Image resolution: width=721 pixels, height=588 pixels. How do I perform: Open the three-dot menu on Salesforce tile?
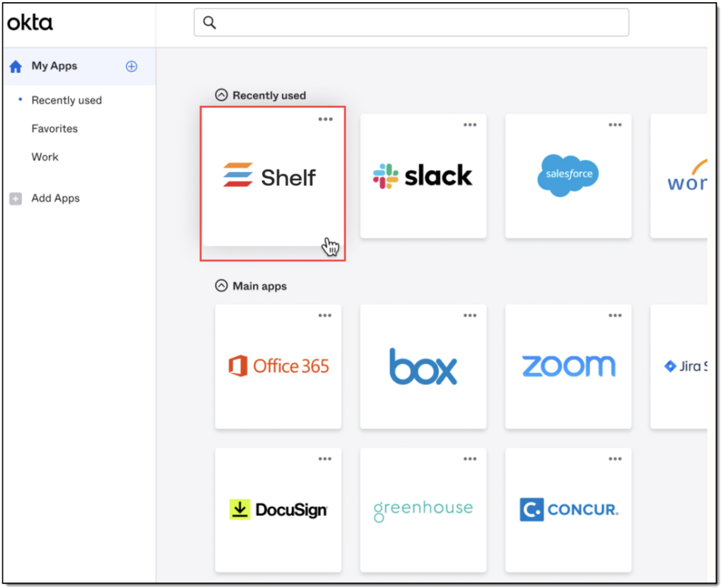(x=615, y=125)
